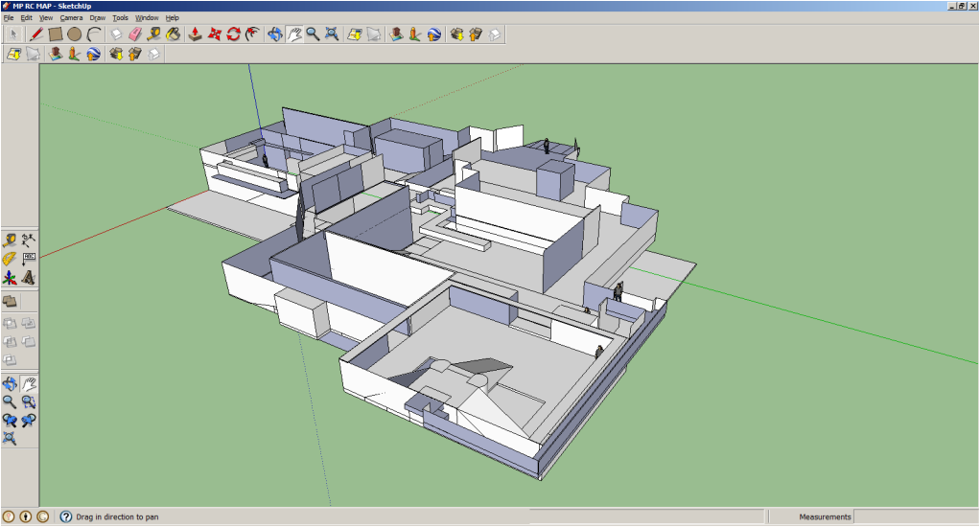Click Zoom Extents in the top toolbar
980x527 pixels.
tap(332, 34)
